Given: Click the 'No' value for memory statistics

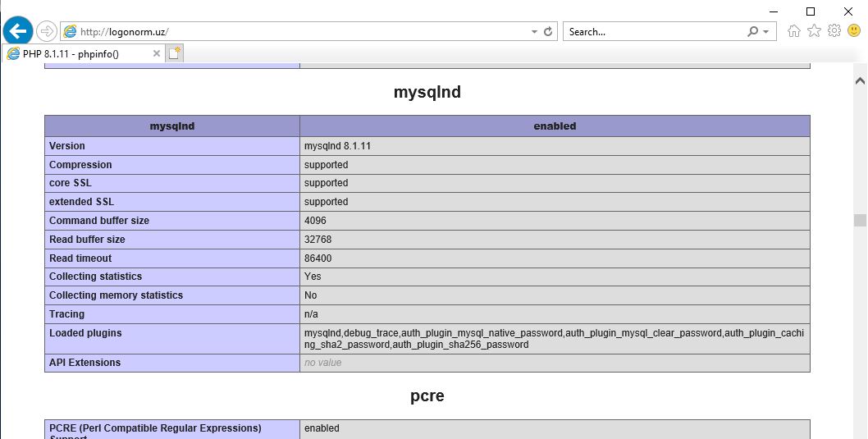Looking at the screenshot, I should point(311,295).
